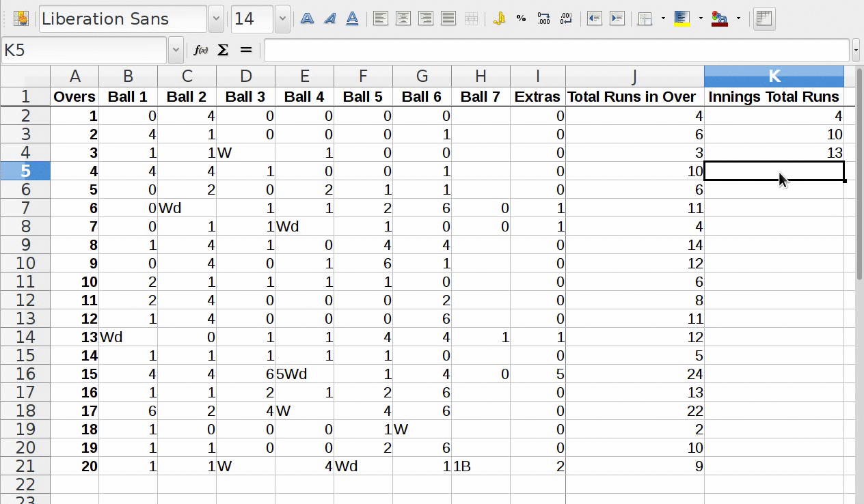Apply yellow background color swatch
Image resolution: width=864 pixels, height=504 pixels.
[x=682, y=19]
